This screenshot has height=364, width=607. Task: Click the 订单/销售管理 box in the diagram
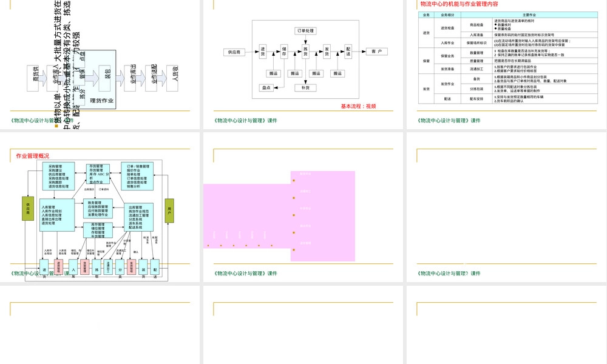coord(137,177)
